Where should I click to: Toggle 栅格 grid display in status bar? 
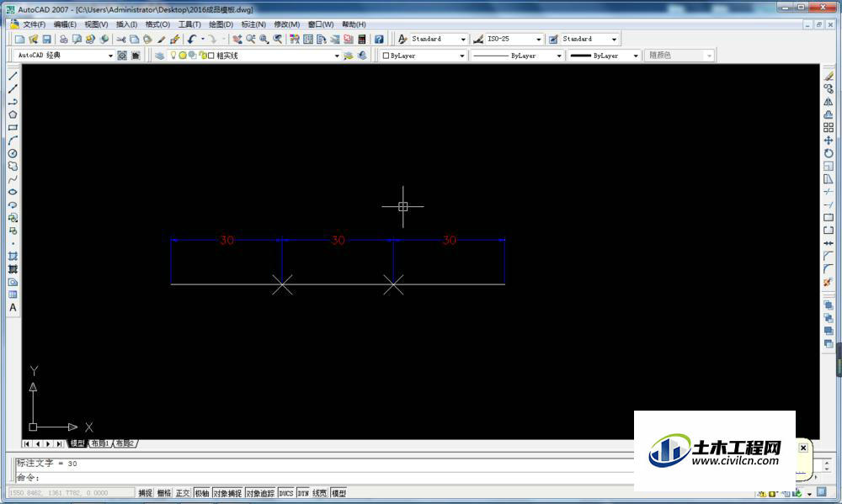[164, 493]
